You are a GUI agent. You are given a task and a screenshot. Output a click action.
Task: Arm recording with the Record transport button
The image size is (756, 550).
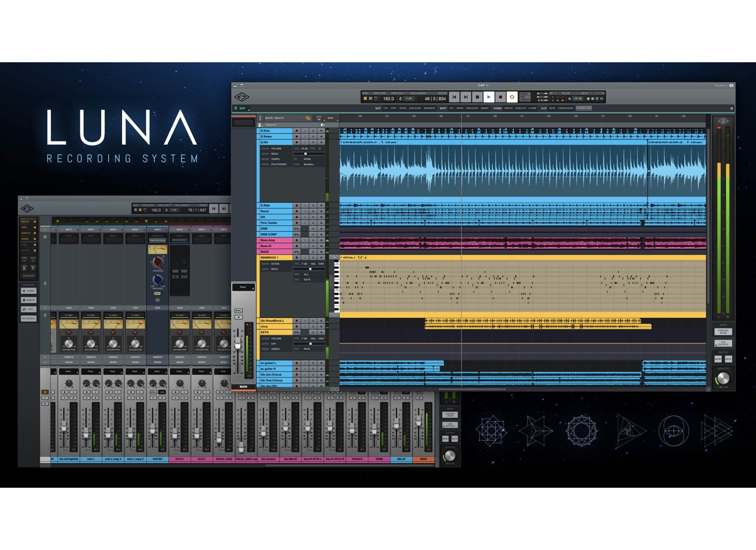coord(501,97)
